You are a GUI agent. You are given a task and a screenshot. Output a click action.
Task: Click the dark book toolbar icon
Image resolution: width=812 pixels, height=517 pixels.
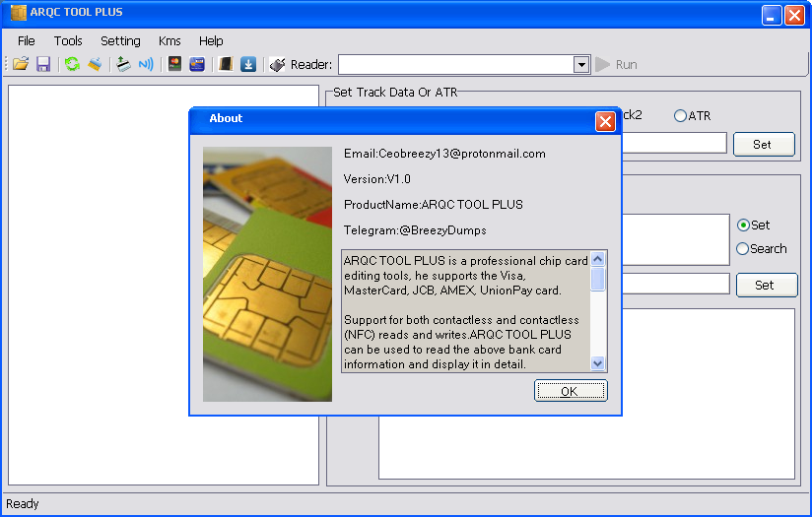pyautogui.click(x=226, y=64)
